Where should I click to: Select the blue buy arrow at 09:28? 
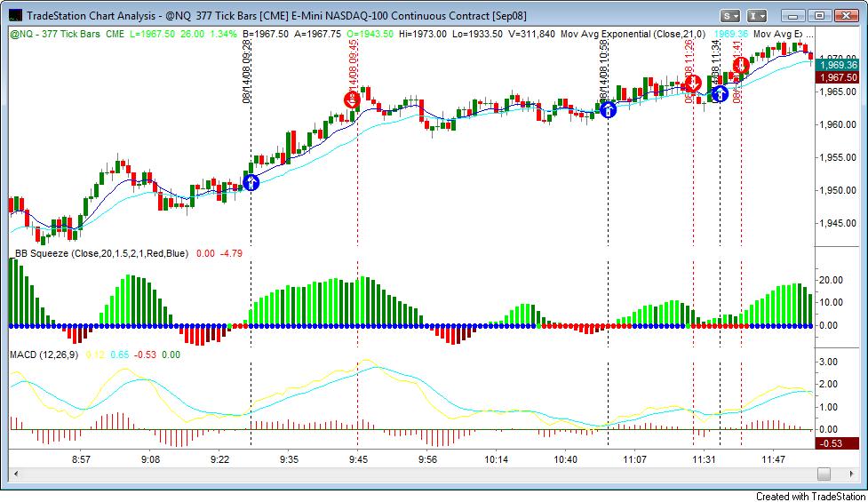(x=251, y=182)
